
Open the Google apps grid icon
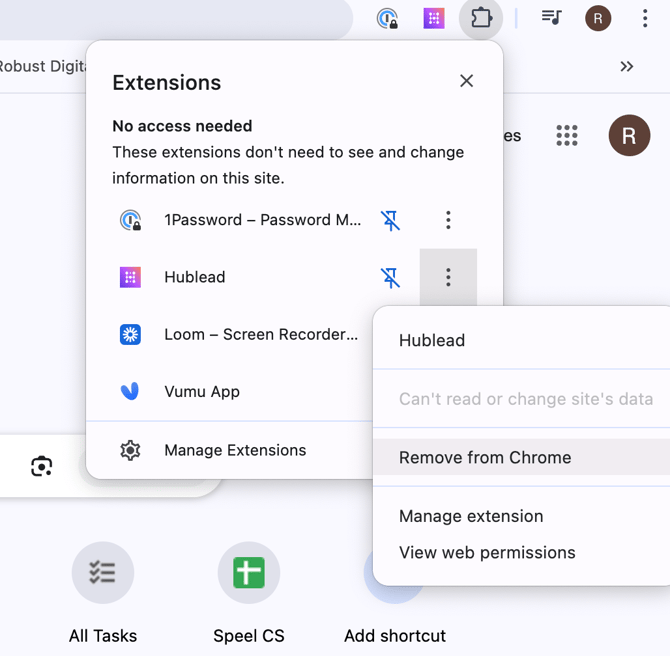click(x=567, y=135)
